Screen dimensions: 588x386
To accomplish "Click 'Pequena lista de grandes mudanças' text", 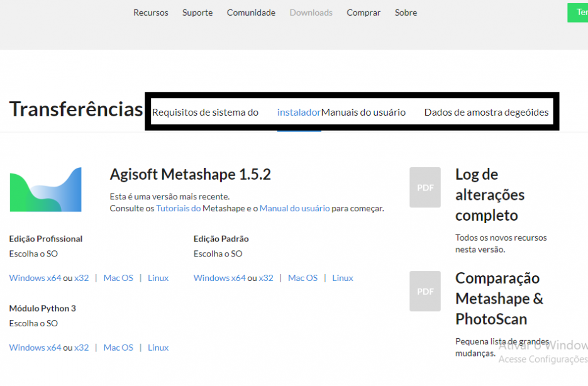I will (x=502, y=348).
